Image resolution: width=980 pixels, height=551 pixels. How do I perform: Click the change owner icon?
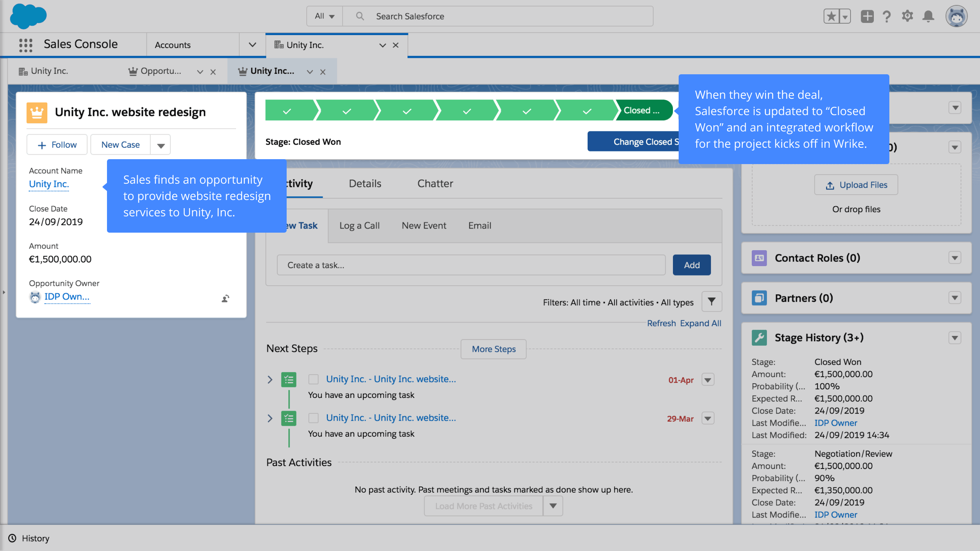[225, 298]
